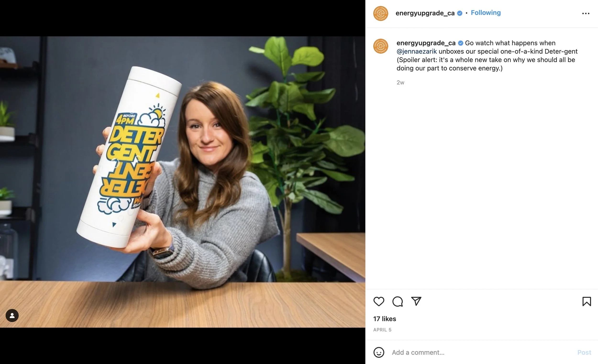Click caption profile avatar of energyupgrade_ca
Screen dimensions: 598x364
point(381,46)
